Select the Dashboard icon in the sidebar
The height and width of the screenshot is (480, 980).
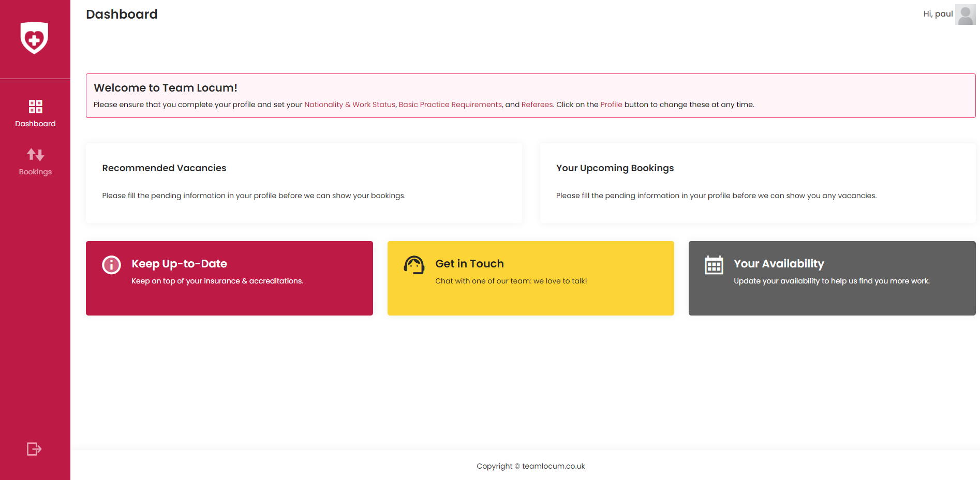35,107
